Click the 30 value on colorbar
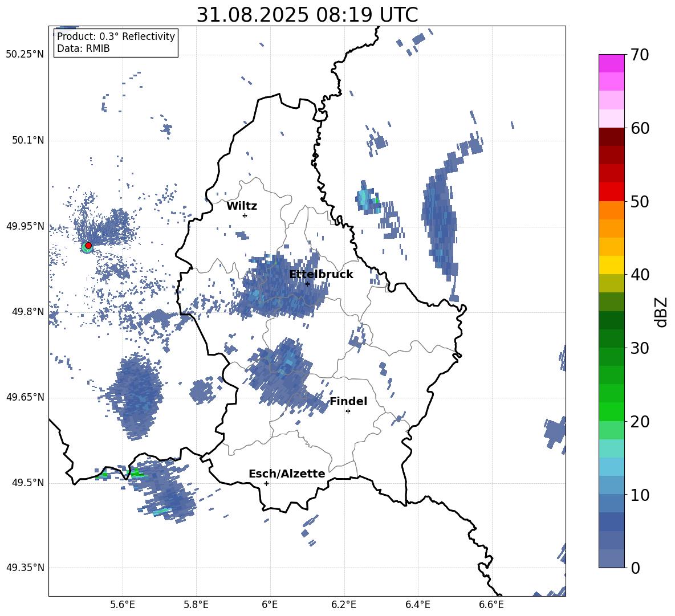 tap(639, 348)
